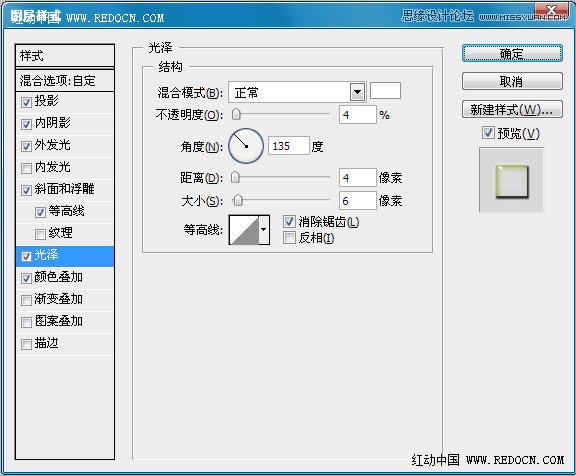This screenshot has width=576, height=476.
Task: Close the layer style dialog
Action: (551, 10)
